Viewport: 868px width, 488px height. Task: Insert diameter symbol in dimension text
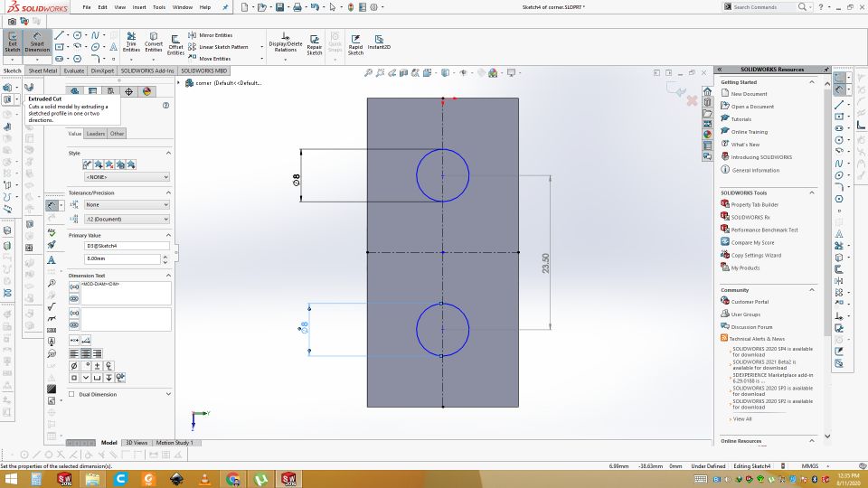(x=73, y=366)
